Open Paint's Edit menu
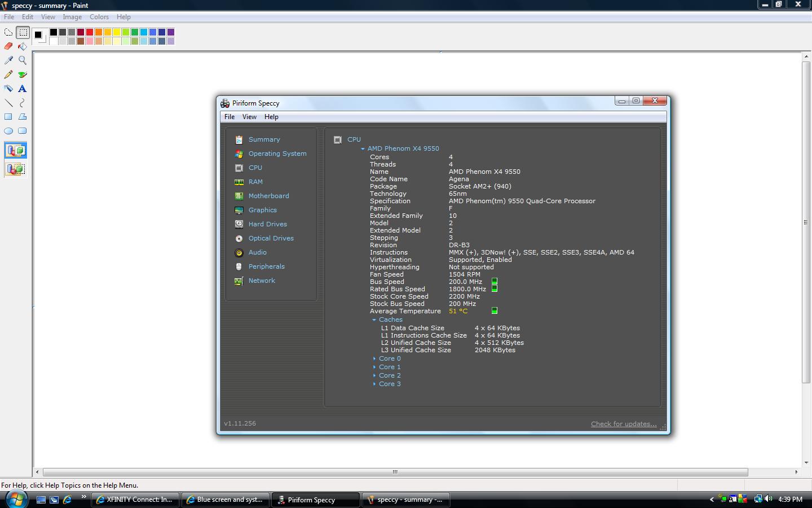The image size is (812, 508). click(x=28, y=17)
